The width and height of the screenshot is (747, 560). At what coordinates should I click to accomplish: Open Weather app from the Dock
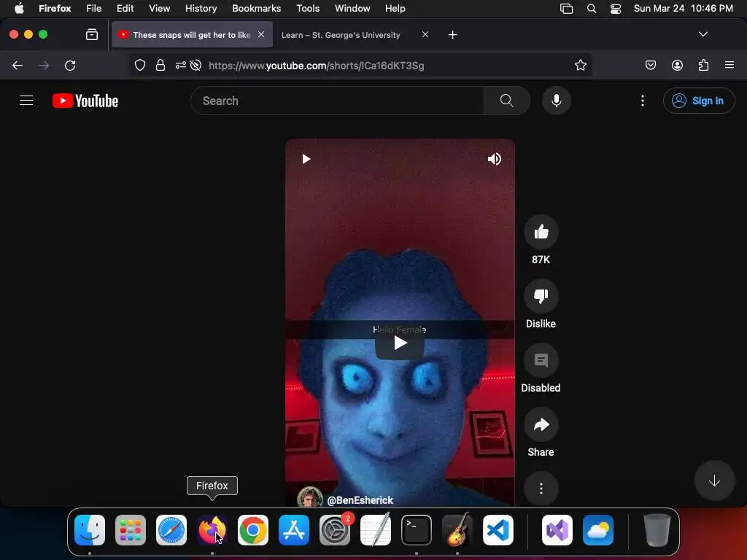(598, 529)
